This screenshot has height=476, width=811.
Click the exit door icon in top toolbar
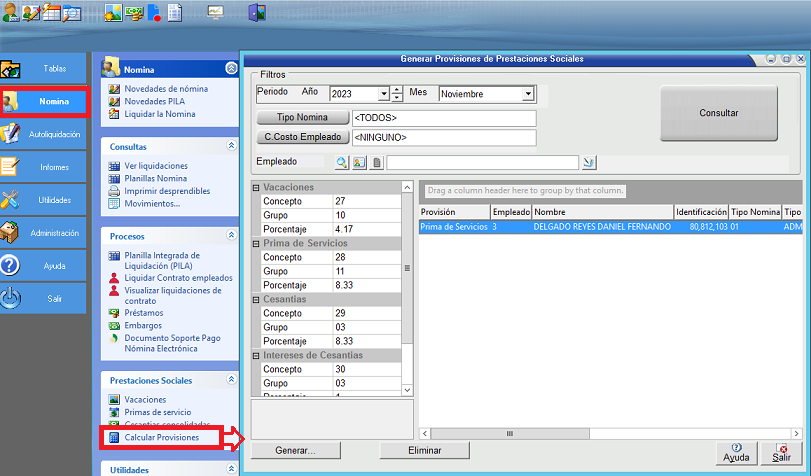tap(257, 13)
